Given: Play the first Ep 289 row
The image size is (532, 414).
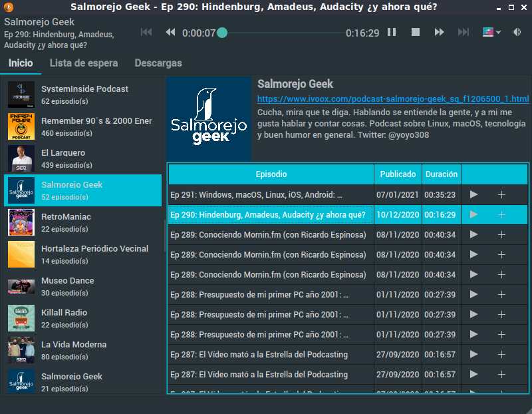Looking at the screenshot, I should pyautogui.click(x=474, y=235).
